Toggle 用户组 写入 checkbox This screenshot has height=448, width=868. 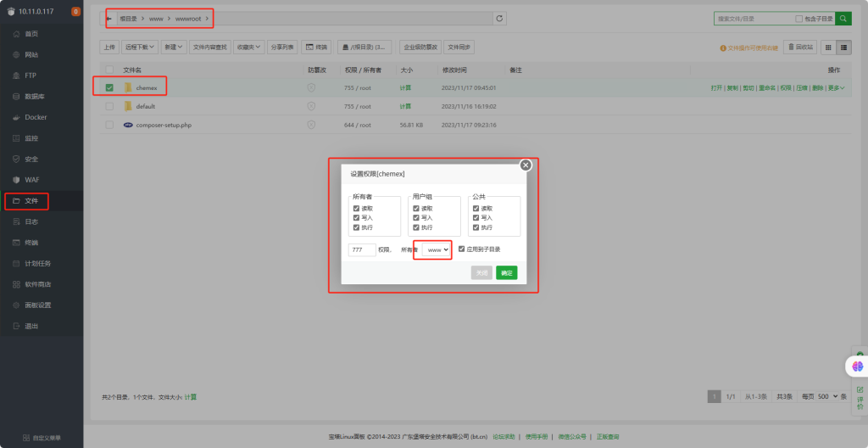coord(416,218)
